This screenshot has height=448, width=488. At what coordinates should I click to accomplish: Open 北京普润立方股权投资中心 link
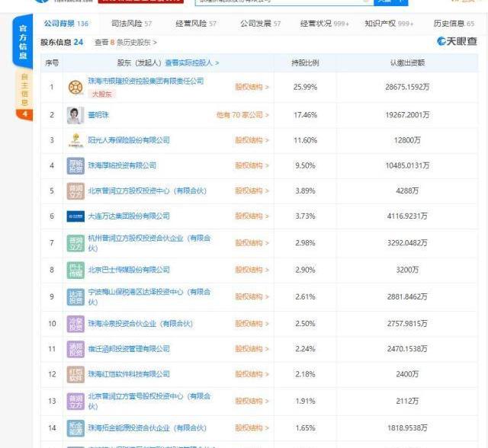[x=147, y=191]
